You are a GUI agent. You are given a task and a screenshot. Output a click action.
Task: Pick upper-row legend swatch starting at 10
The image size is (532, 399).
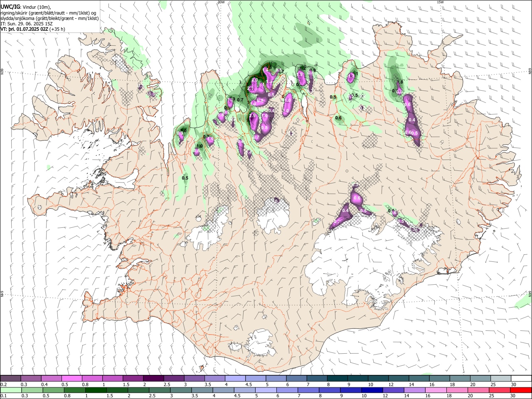(x=378, y=379)
